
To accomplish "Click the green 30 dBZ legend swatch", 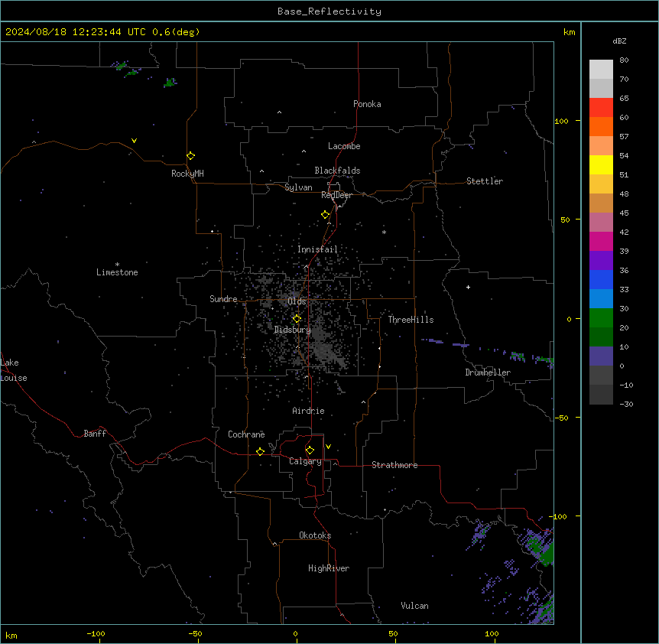I will 601,318.
